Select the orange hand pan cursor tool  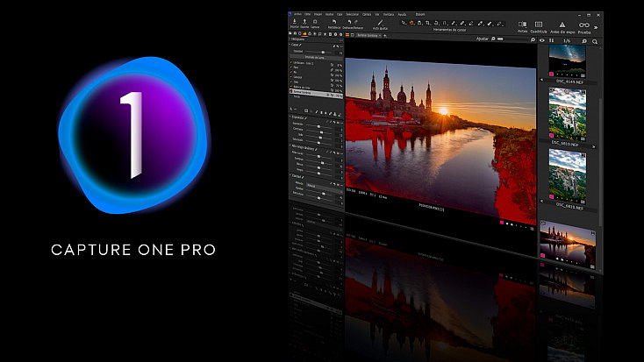[x=411, y=23]
